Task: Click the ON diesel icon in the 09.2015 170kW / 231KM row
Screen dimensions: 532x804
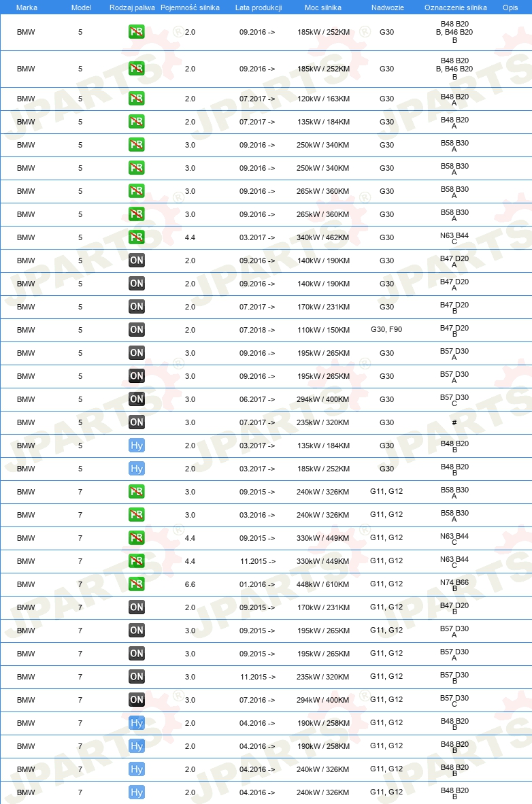Action: coord(137,607)
